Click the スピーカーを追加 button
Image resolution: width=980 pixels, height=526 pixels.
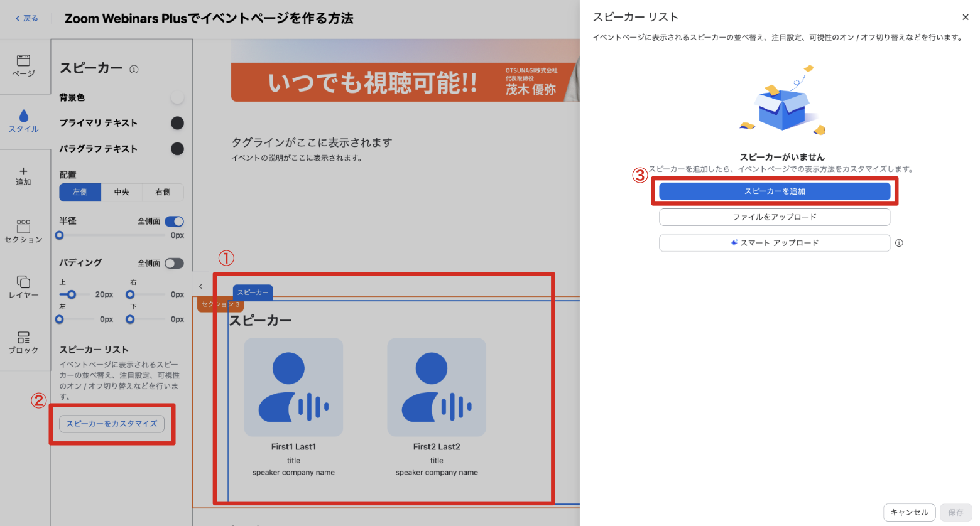[x=775, y=191]
